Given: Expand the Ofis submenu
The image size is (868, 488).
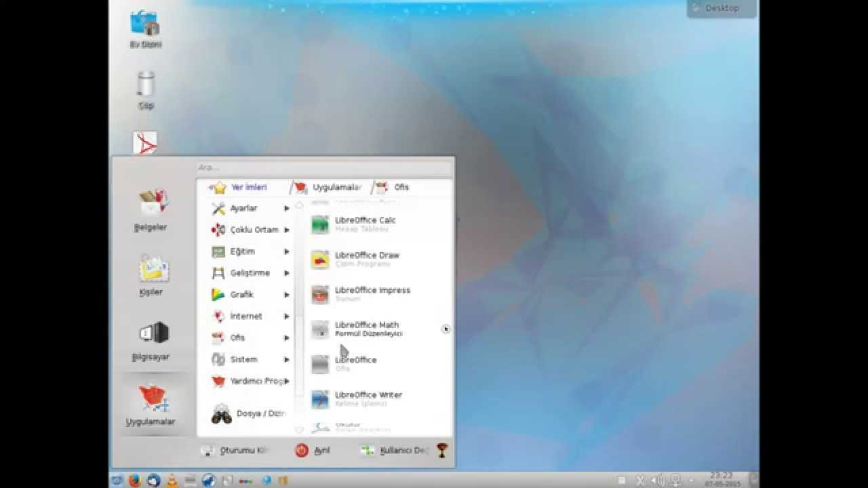Looking at the screenshot, I should [x=250, y=338].
